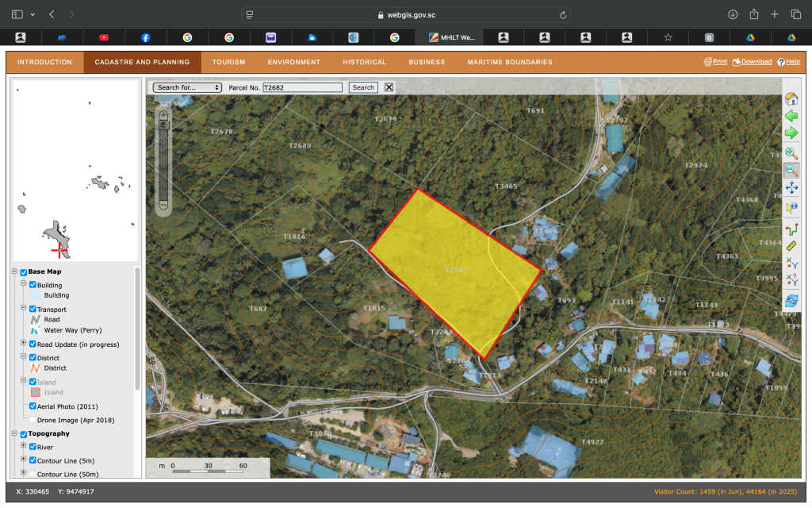This screenshot has height=508, width=812.
Task: Toggle the Building layer checkbox
Action: pyautogui.click(x=33, y=285)
